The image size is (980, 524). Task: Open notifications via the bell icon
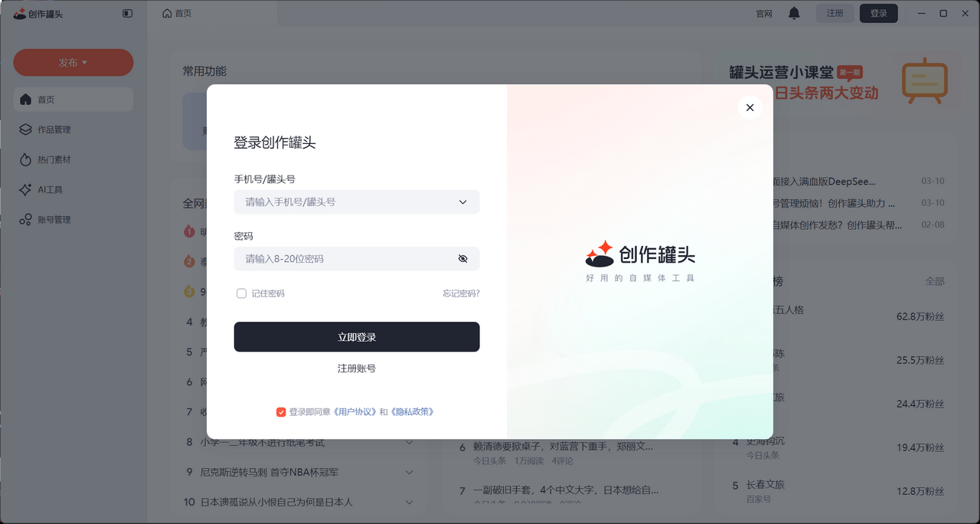click(794, 13)
